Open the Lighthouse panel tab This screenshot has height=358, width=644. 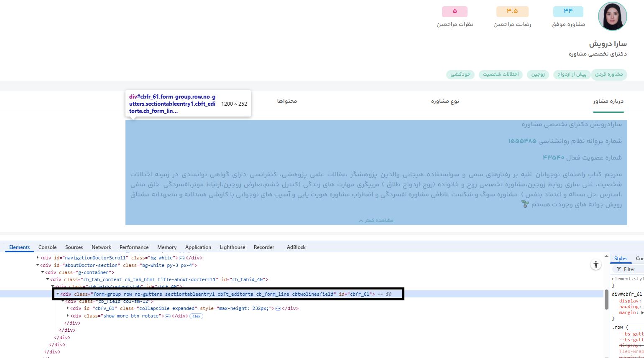pos(233,247)
